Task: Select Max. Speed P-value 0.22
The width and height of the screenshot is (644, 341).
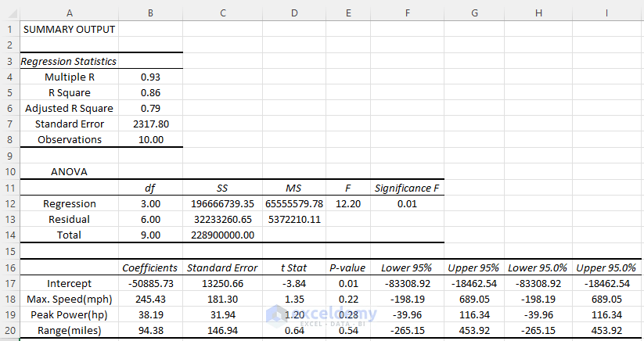Action: coord(348,299)
